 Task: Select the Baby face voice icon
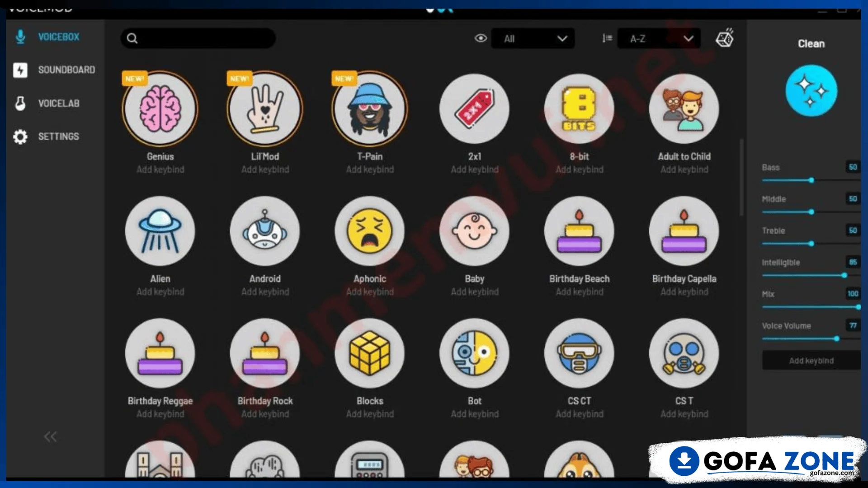tap(475, 231)
